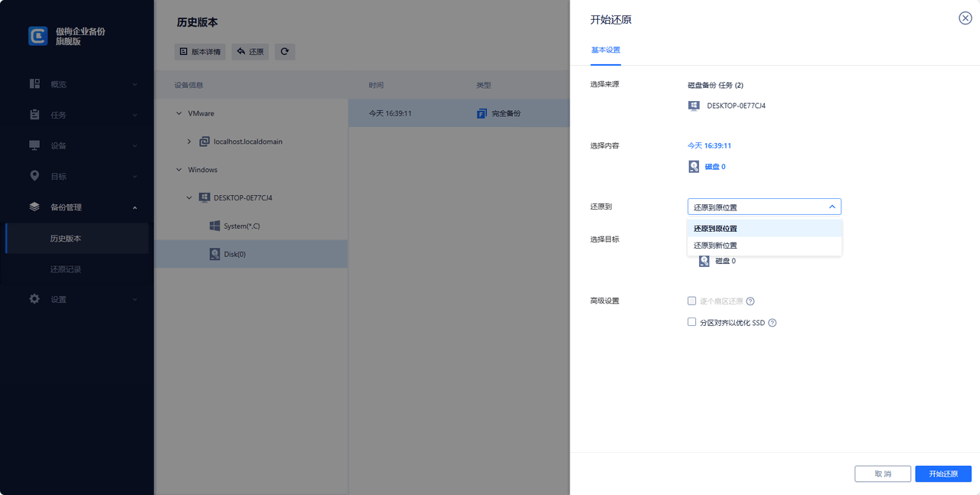Enable 分区对齐以优化 SSD checkbox

tap(692, 323)
